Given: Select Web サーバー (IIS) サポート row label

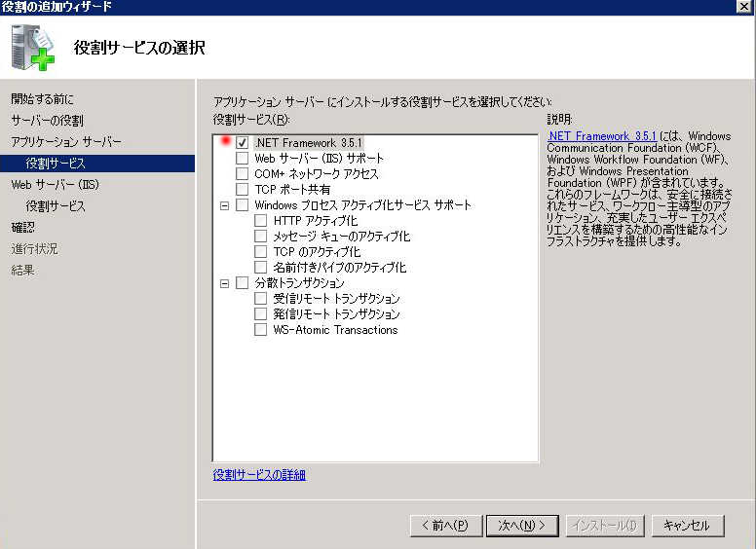Looking at the screenshot, I should pyautogui.click(x=320, y=159).
